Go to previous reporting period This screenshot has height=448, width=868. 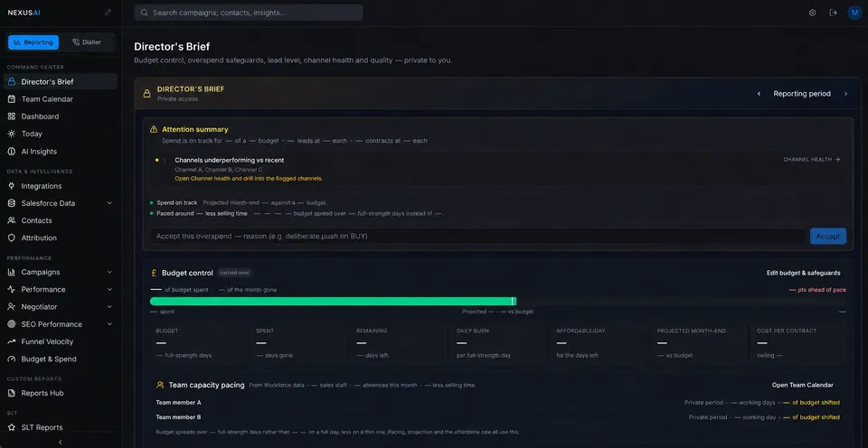759,93
